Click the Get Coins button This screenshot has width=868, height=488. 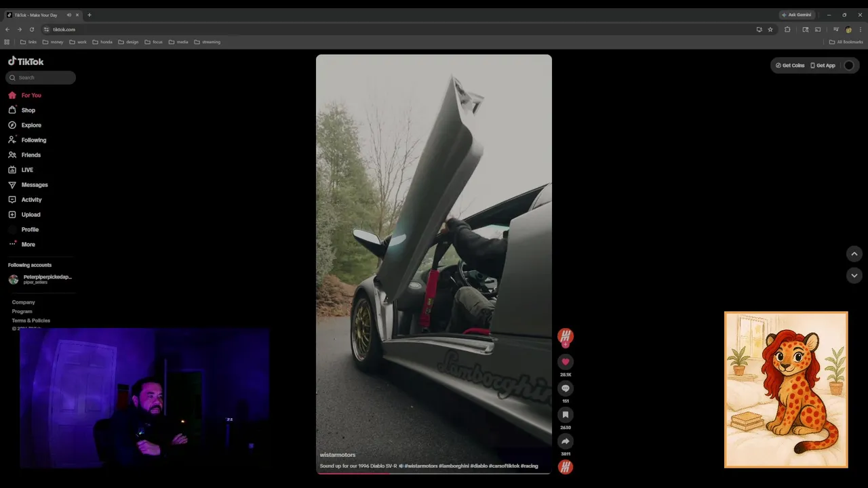click(790, 66)
